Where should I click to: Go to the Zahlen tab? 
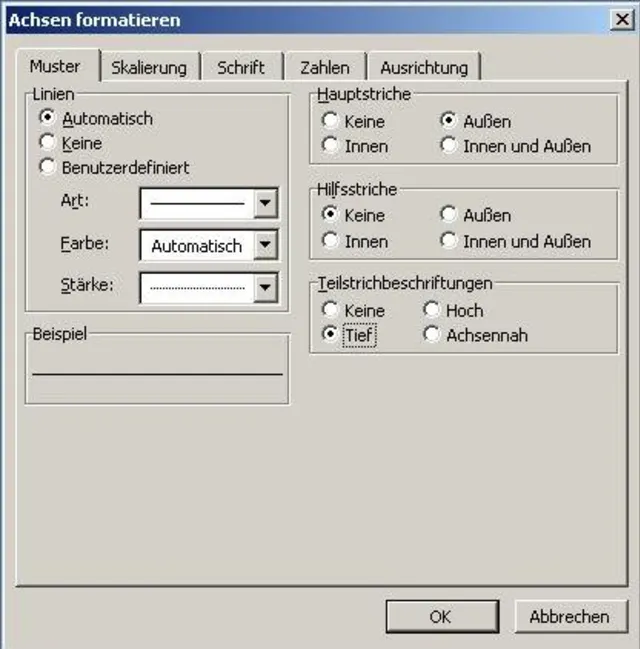(x=325, y=67)
